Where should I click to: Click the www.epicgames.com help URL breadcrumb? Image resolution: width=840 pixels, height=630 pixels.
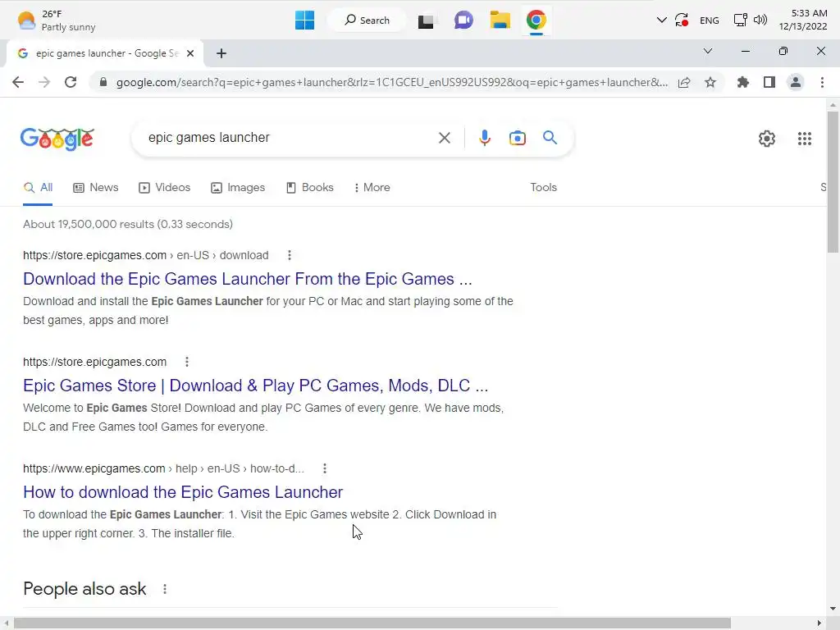(163, 468)
